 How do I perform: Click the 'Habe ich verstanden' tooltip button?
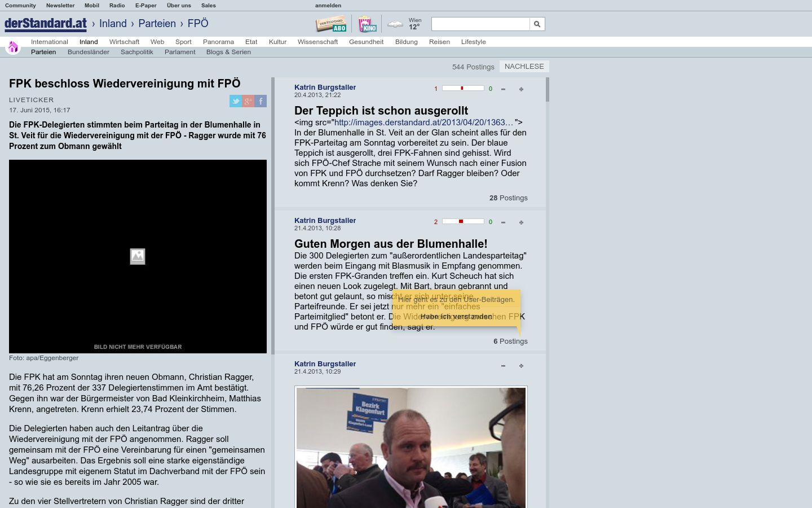(x=456, y=317)
